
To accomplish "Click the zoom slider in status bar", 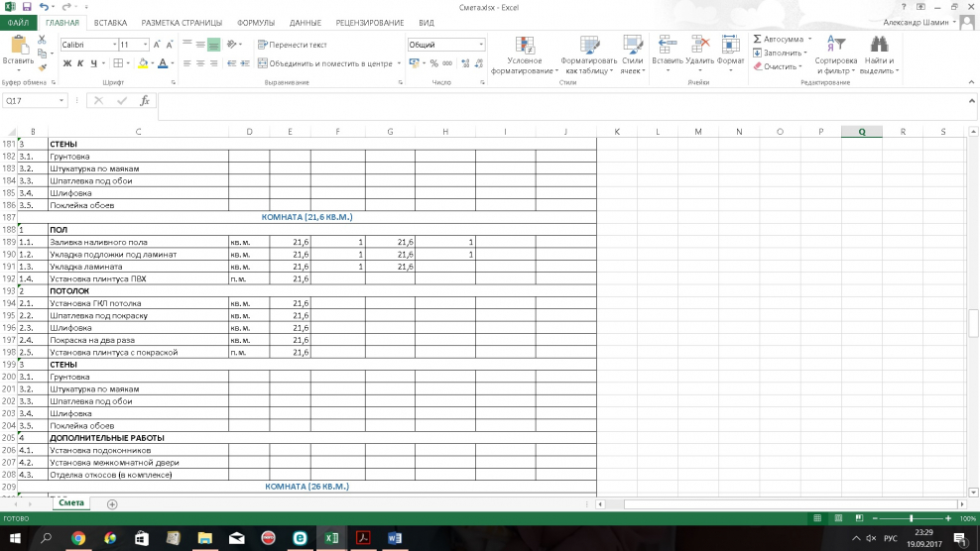I will coord(911,518).
